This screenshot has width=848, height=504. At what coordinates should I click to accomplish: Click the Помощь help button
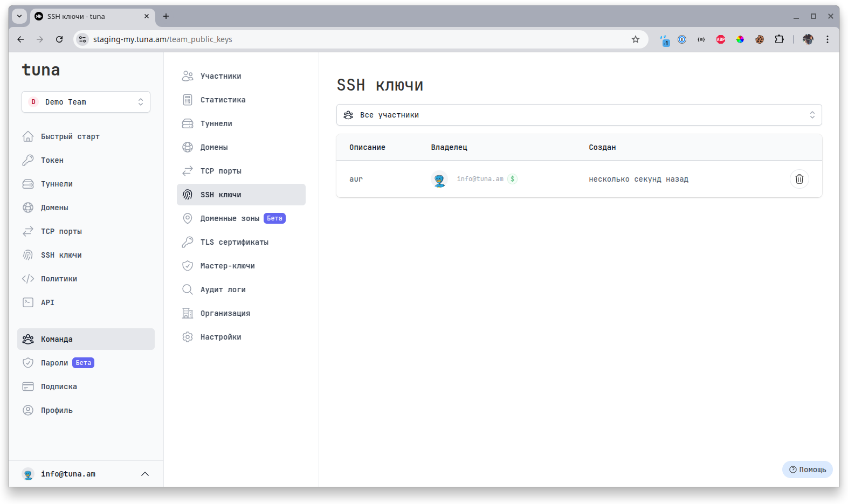coord(807,470)
